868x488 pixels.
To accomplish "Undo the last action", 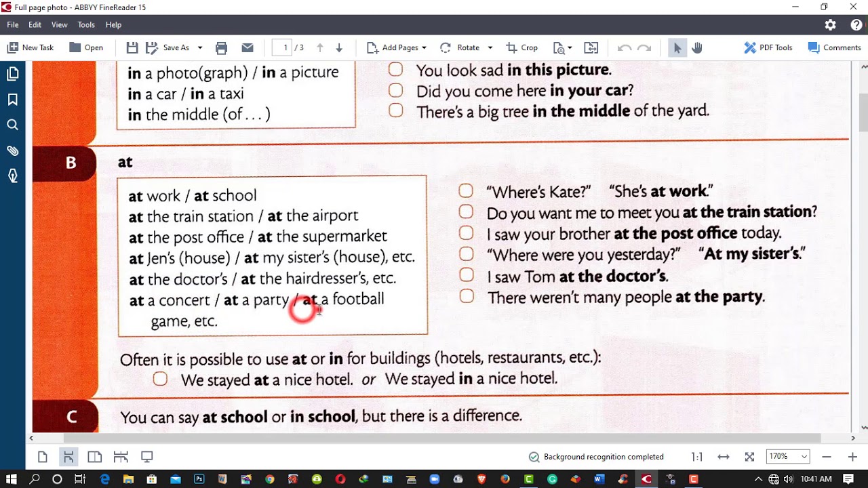I will coord(625,47).
